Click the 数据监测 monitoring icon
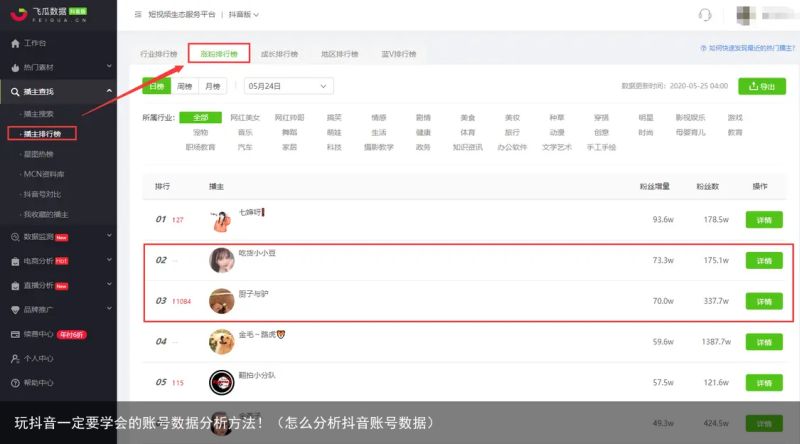 point(15,237)
